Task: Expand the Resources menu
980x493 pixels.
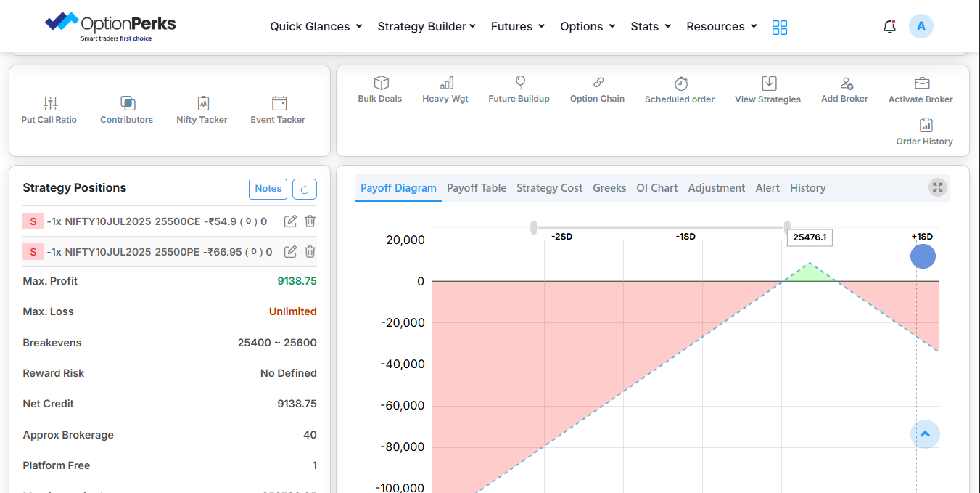Action: [x=722, y=26]
